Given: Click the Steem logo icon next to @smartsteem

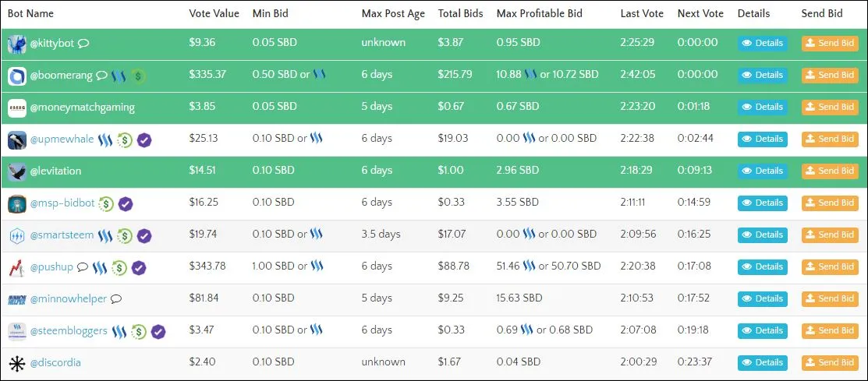Looking at the screenshot, I should tap(105, 235).
